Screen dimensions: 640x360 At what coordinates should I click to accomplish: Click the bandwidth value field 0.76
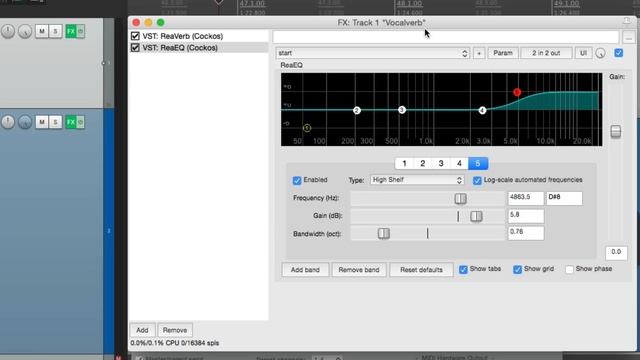526,233
